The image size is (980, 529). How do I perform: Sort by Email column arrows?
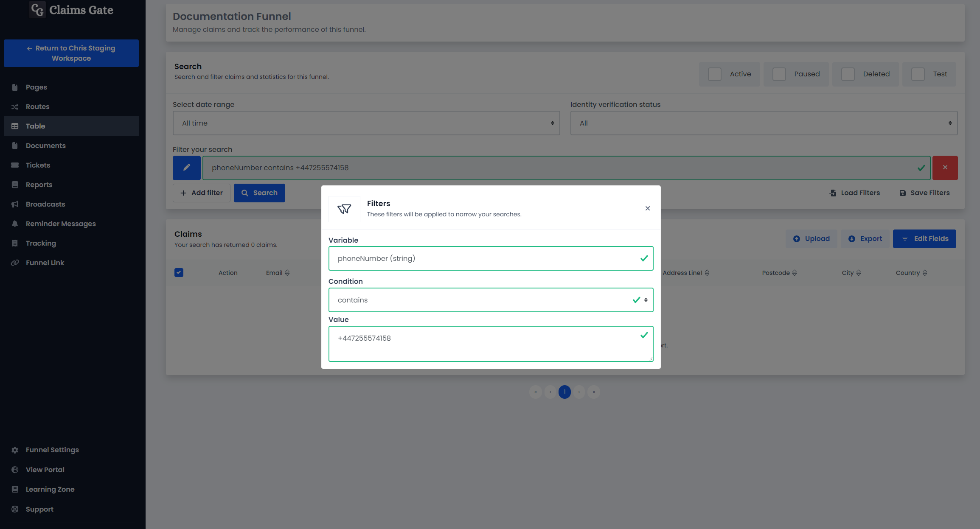pyautogui.click(x=287, y=273)
